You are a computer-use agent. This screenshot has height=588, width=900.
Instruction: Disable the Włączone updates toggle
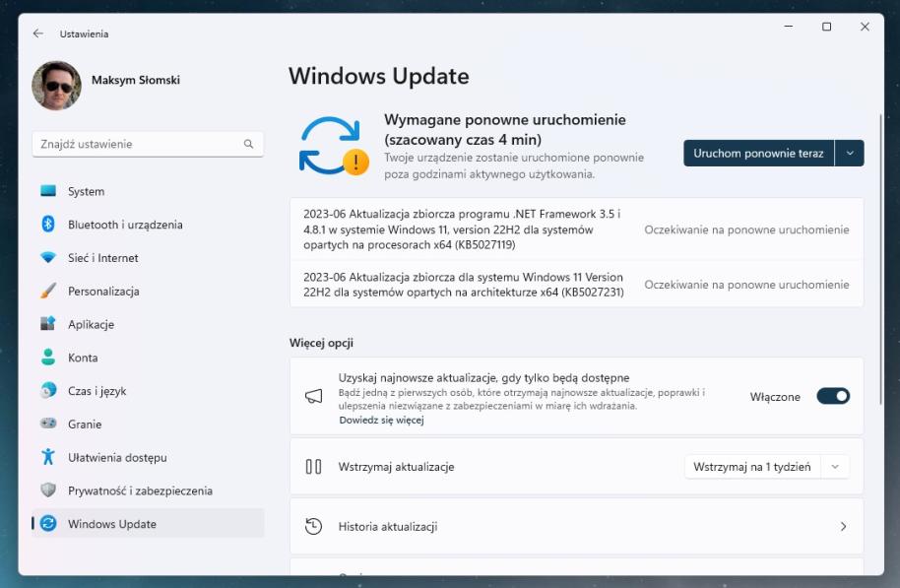pos(832,394)
